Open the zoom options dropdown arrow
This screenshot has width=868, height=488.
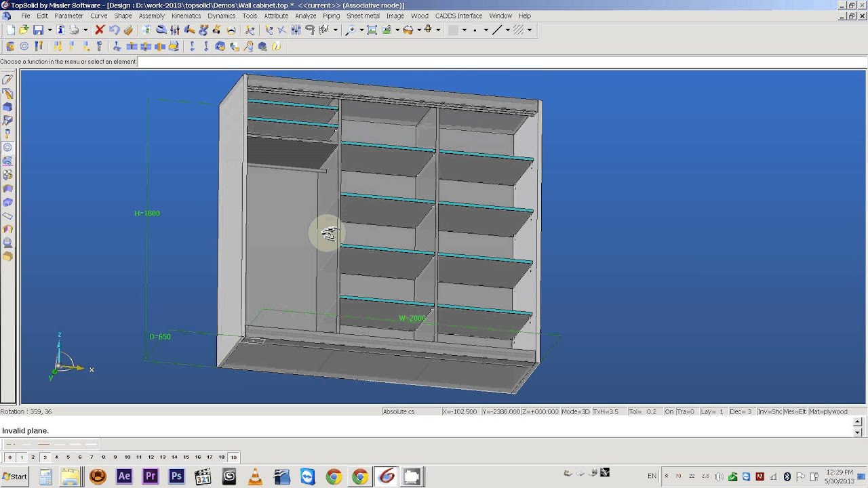pyautogui.click(x=361, y=30)
